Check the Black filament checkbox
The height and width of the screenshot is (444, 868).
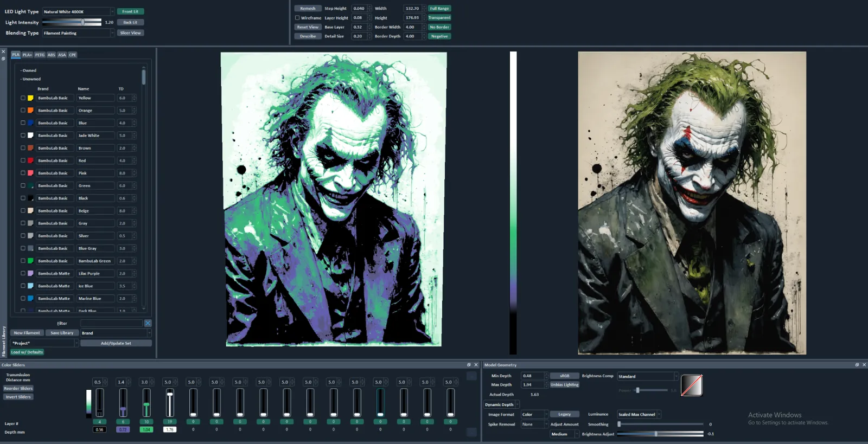tap(23, 198)
